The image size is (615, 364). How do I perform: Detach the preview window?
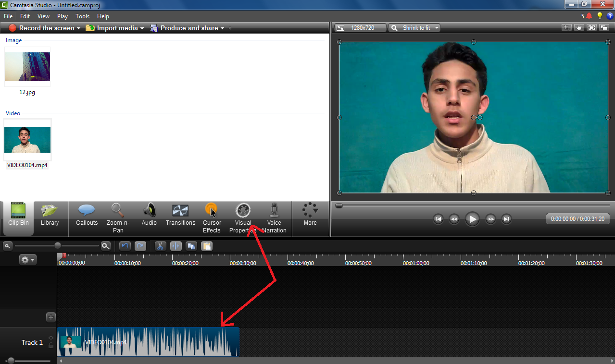pyautogui.click(x=604, y=28)
